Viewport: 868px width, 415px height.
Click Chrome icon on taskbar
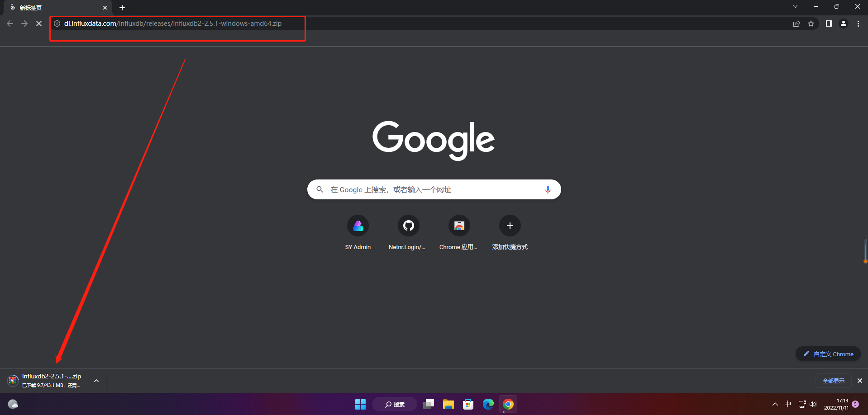(508, 404)
